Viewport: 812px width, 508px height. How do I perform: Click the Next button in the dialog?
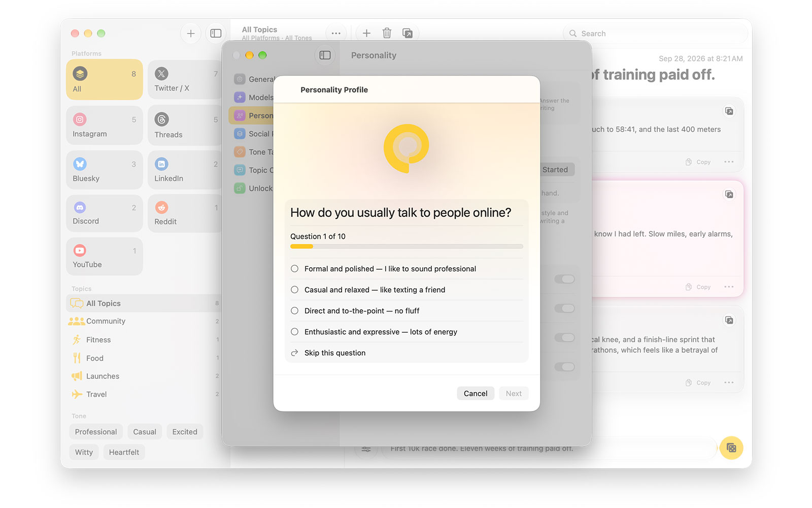pyautogui.click(x=514, y=393)
